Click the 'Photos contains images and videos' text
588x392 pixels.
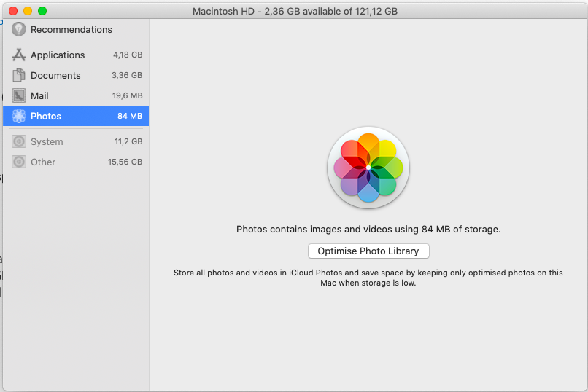tap(368, 229)
